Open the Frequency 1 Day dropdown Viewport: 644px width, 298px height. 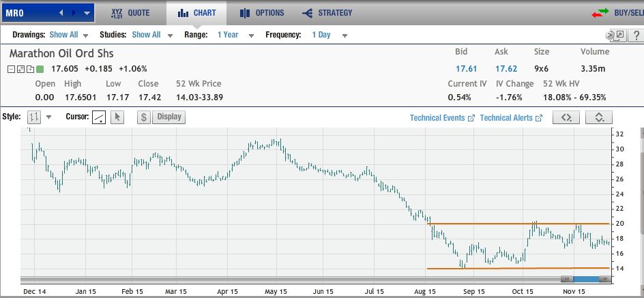click(330, 35)
